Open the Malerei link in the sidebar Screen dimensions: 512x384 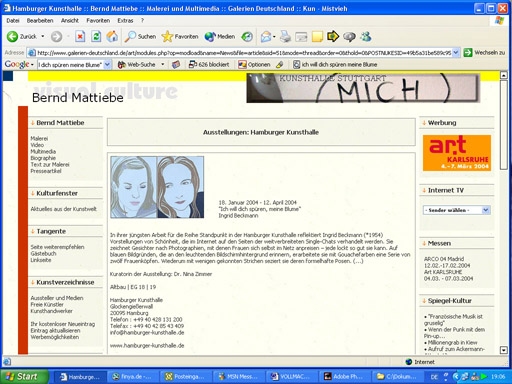click(x=39, y=138)
